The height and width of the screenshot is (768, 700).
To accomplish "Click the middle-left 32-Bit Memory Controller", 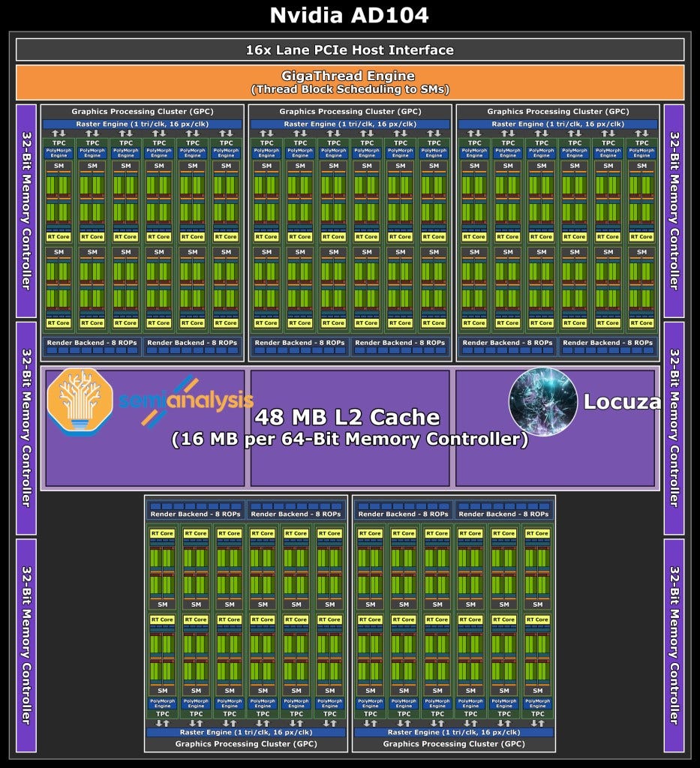I will [x=26, y=428].
